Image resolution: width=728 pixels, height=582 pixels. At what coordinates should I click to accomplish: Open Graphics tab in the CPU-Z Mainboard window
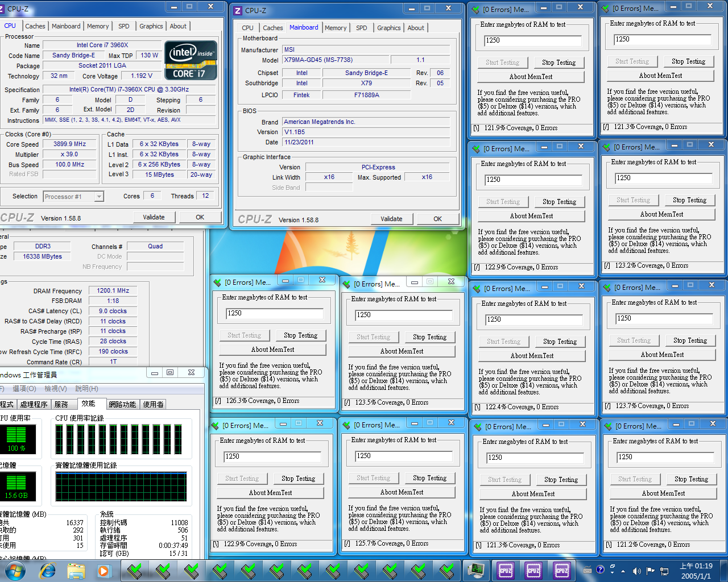point(388,28)
